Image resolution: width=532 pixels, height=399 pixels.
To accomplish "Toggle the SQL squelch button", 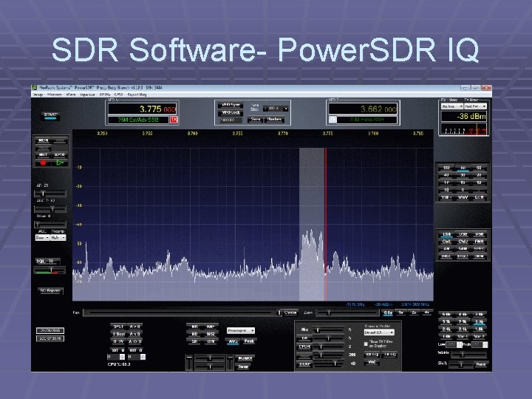I will [x=47, y=262].
